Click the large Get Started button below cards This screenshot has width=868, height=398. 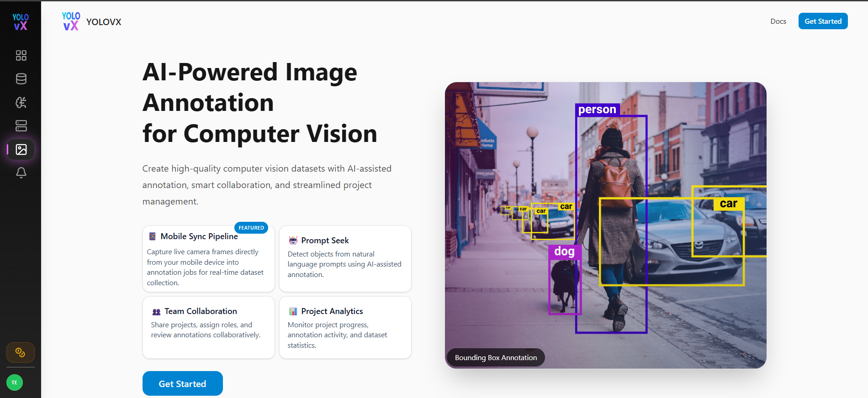(x=182, y=383)
